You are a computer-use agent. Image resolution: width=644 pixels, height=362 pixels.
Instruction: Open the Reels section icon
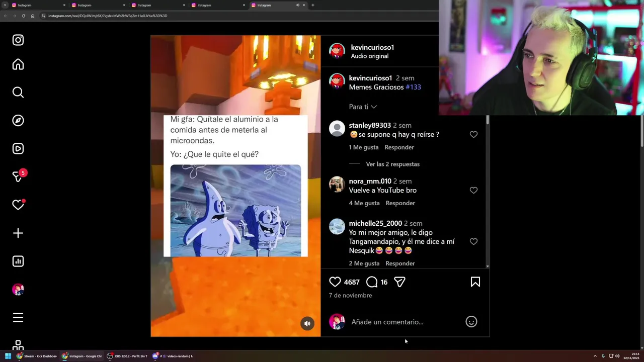point(18,149)
